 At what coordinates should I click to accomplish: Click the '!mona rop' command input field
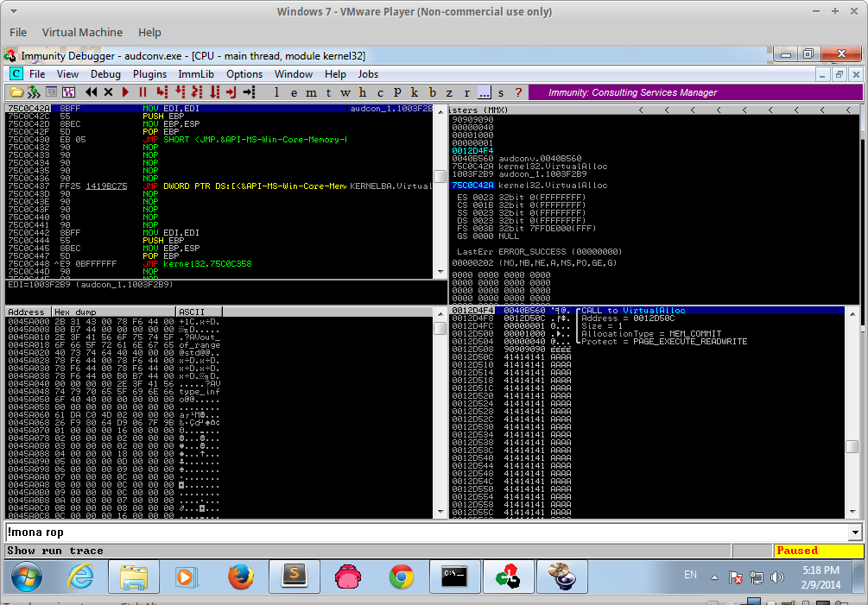click(427, 533)
